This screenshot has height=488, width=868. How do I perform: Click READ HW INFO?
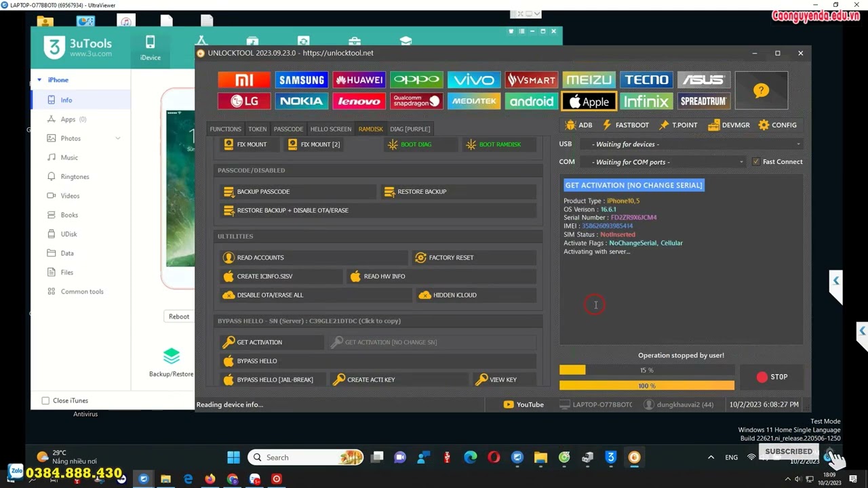[x=441, y=277]
